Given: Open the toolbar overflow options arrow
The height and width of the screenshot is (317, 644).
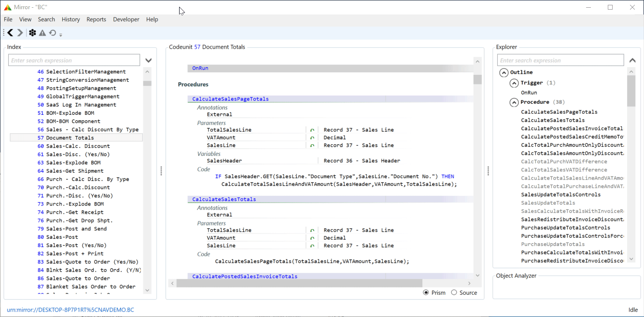Looking at the screenshot, I should pyautogui.click(x=61, y=34).
